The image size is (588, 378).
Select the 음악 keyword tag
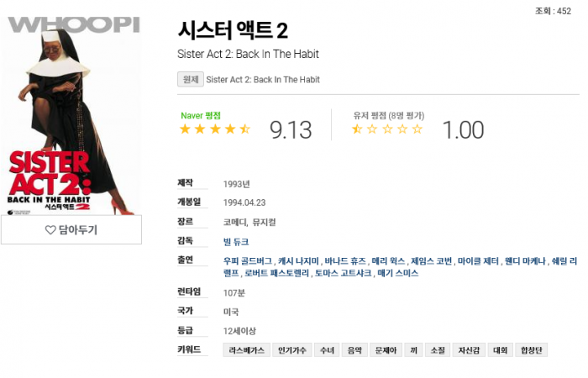click(x=354, y=350)
